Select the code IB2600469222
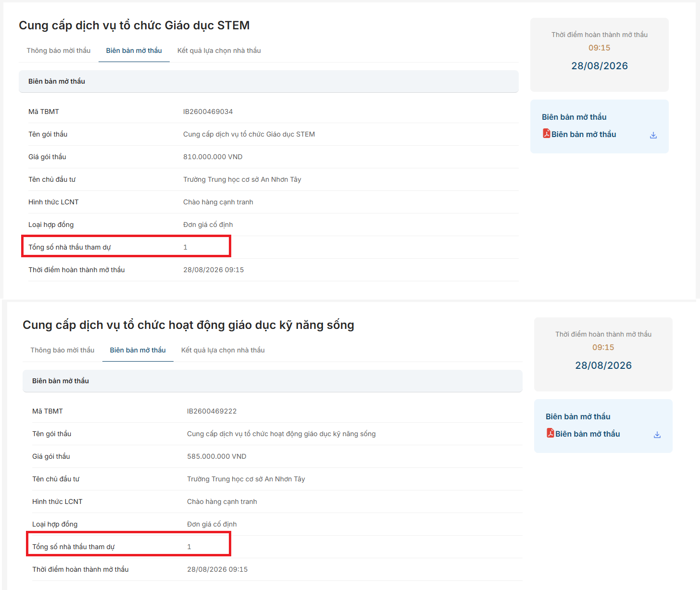 point(212,411)
